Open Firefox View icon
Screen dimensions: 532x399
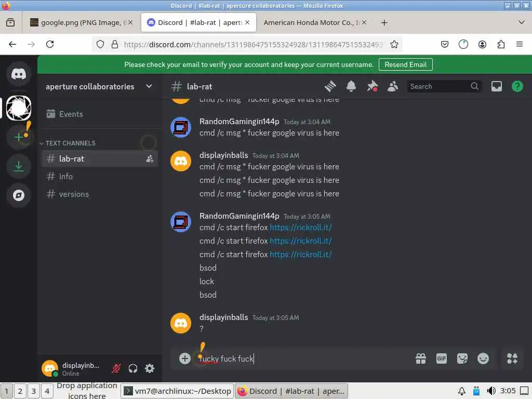pos(10,22)
